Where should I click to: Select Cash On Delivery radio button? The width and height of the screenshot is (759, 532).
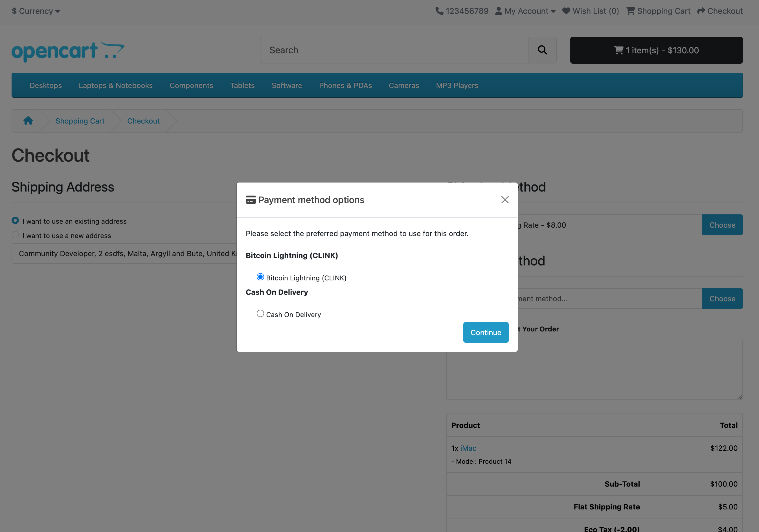tap(260, 314)
